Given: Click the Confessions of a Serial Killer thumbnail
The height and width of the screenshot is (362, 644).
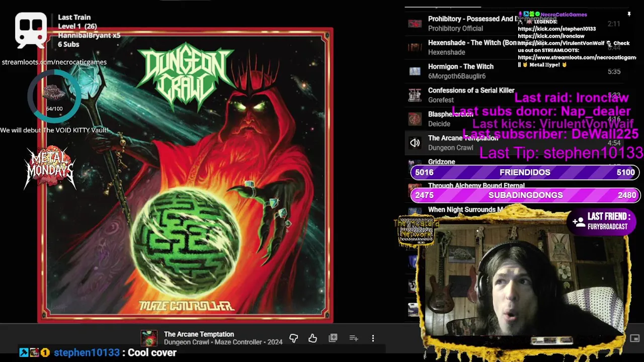Looking at the screenshot, I should 415,95.
